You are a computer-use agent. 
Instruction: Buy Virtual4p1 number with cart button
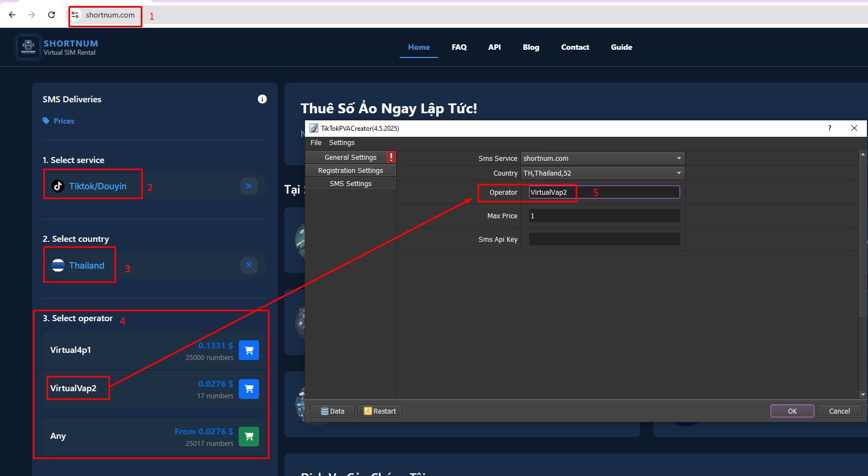tap(249, 350)
